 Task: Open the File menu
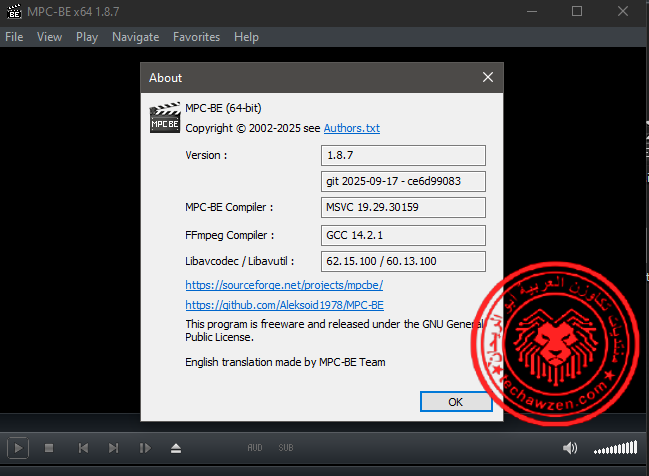[x=14, y=37]
